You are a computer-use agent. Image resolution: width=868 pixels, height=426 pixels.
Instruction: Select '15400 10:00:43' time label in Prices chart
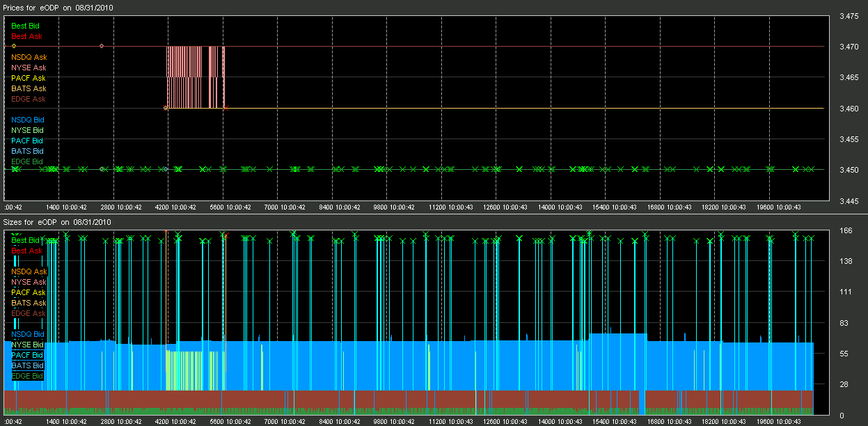coord(613,207)
